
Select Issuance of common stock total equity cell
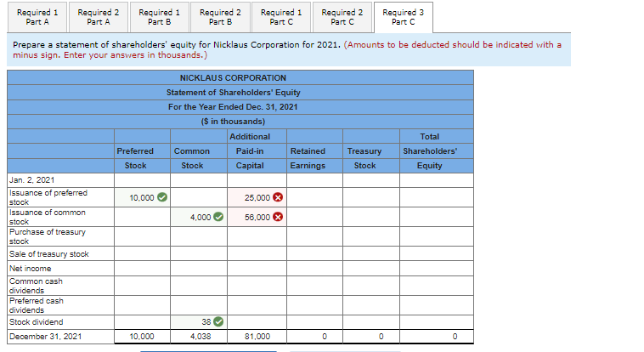click(x=437, y=217)
